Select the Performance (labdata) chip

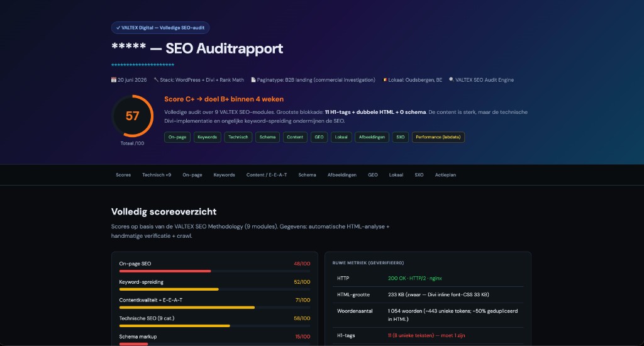[438, 137]
